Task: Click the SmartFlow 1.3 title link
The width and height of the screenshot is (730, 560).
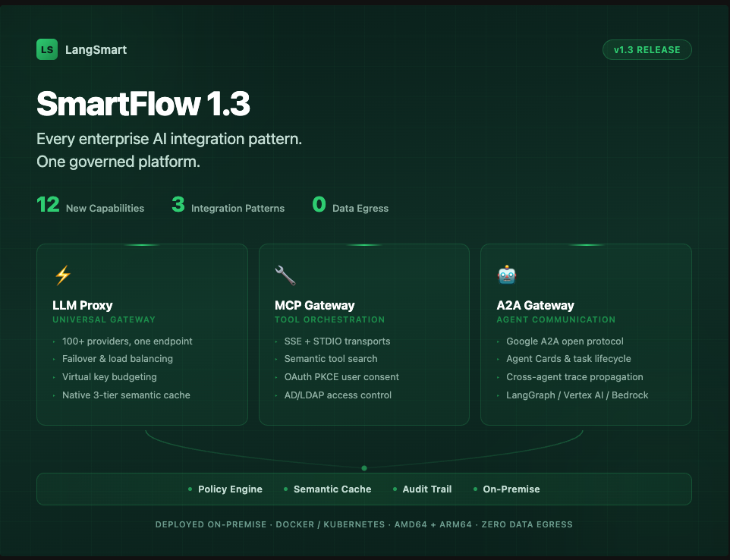Action: tap(143, 104)
